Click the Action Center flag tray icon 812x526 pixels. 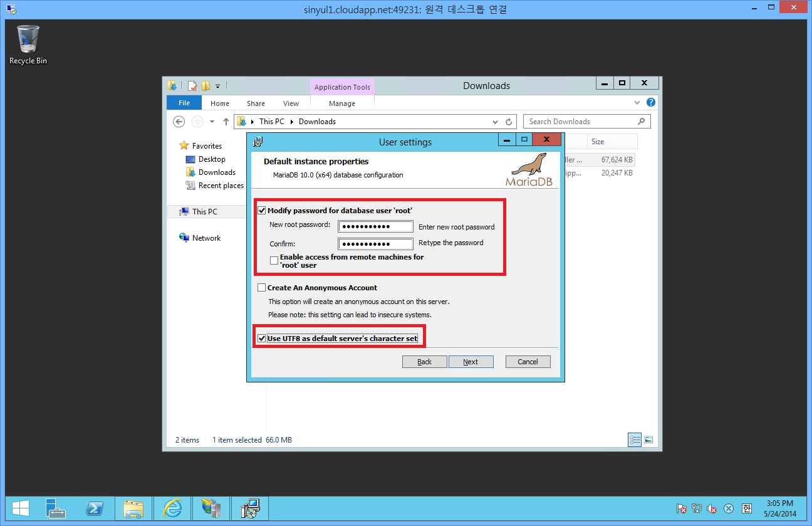(682, 508)
